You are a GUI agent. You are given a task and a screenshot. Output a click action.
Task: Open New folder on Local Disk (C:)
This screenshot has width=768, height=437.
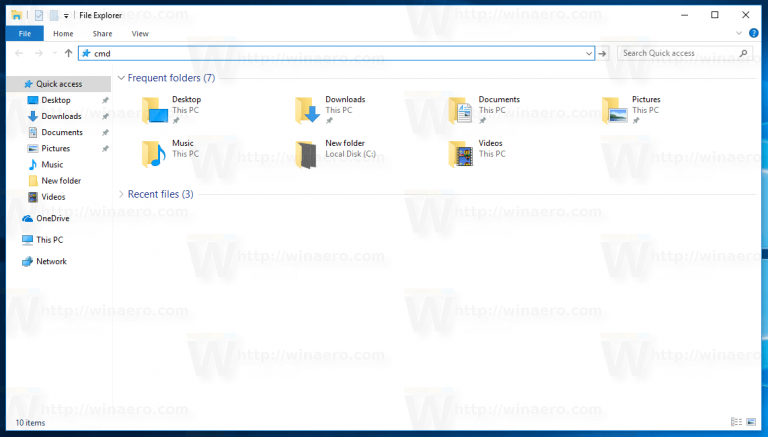pyautogui.click(x=308, y=152)
